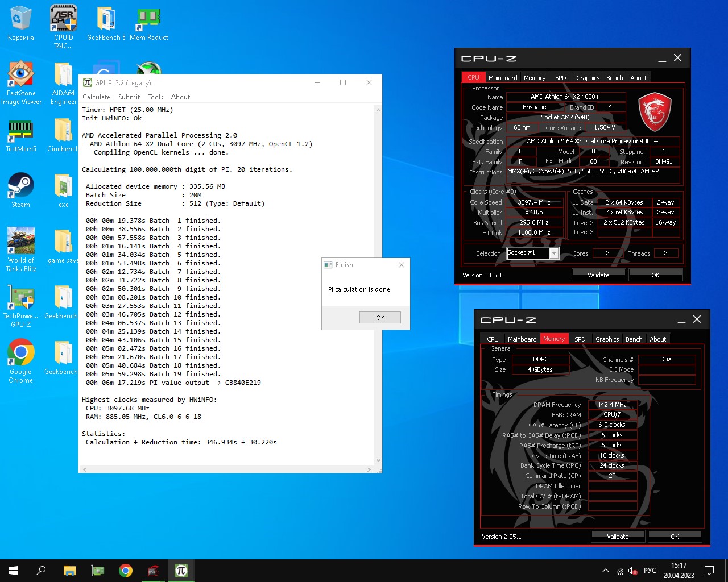Select CPU tab in lower CPU-Z window
Screen dimensions: 728x582
[x=493, y=339]
